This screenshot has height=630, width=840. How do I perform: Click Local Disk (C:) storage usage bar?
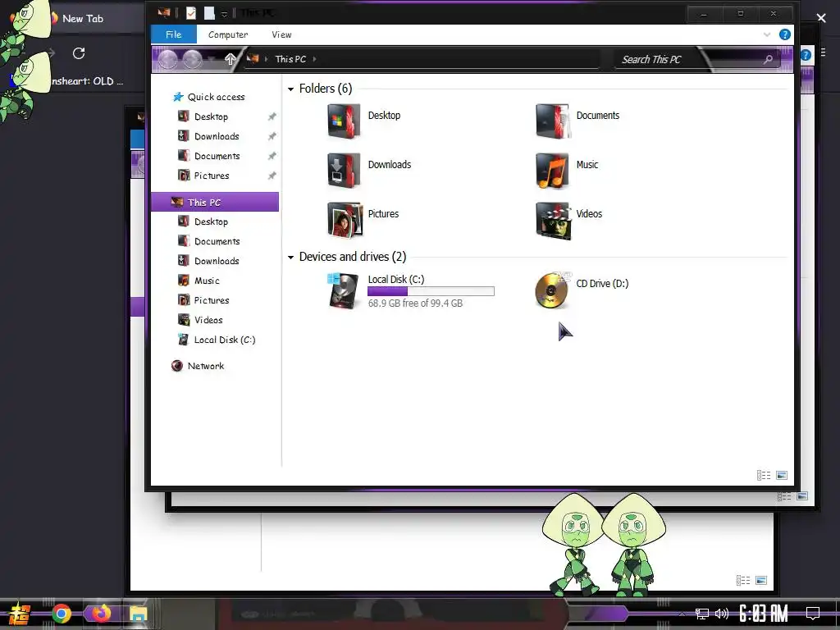431,291
